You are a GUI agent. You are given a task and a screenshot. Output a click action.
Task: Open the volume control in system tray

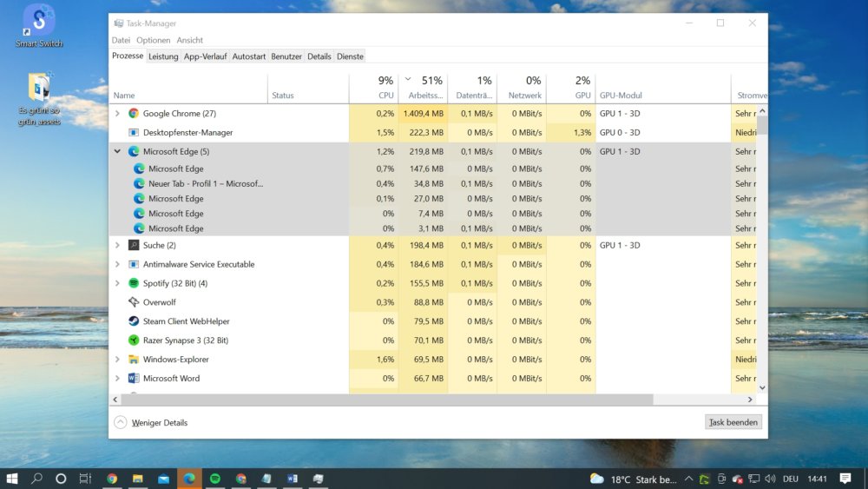point(770,479)
